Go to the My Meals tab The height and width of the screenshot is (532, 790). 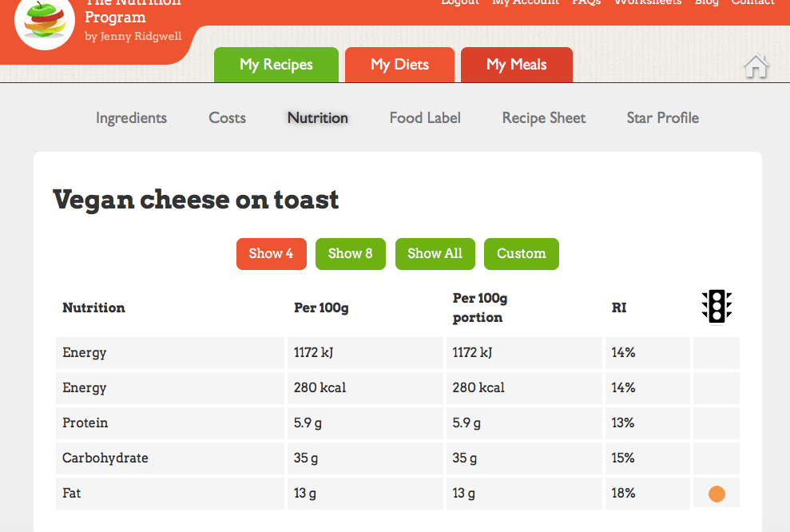517,65
